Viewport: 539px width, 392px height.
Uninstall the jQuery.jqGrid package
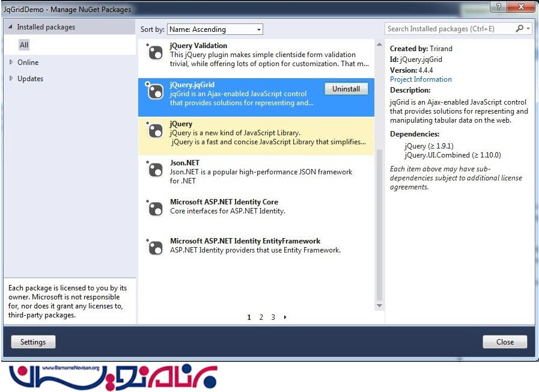point(346,89)
